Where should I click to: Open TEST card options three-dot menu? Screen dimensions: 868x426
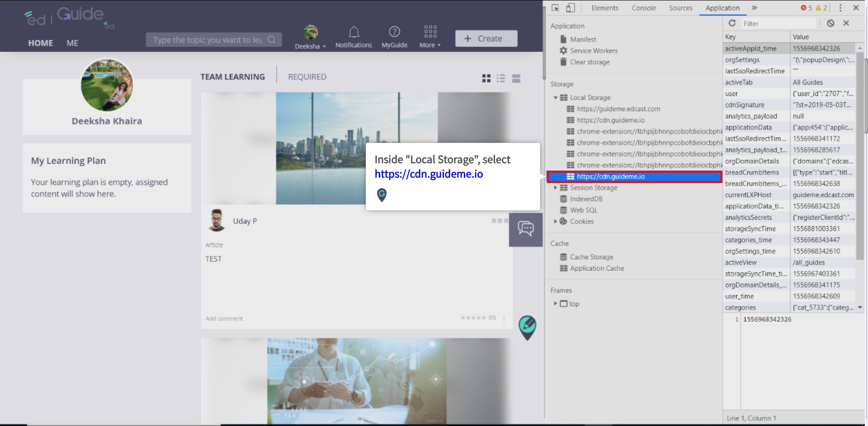(x=504, y=318)
